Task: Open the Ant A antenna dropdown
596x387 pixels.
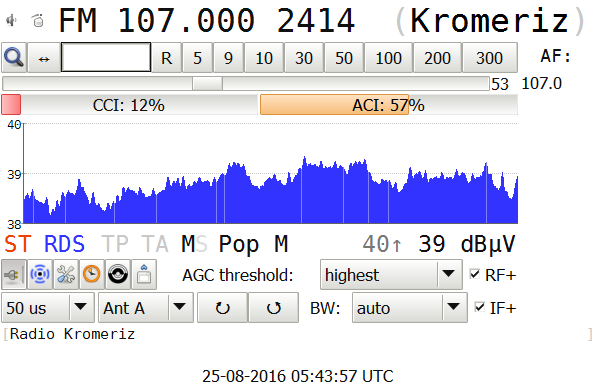Action: tap(146, 308)
